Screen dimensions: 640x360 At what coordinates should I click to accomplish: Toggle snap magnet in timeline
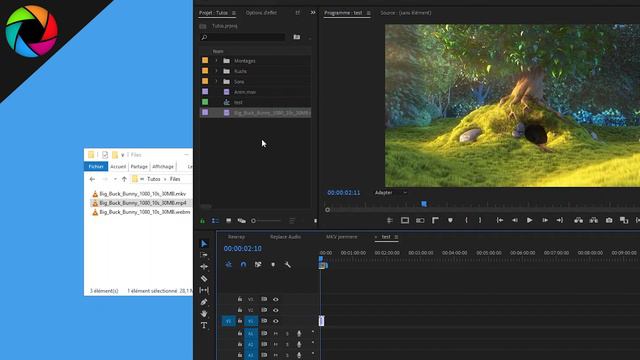[x=243, y=264]
